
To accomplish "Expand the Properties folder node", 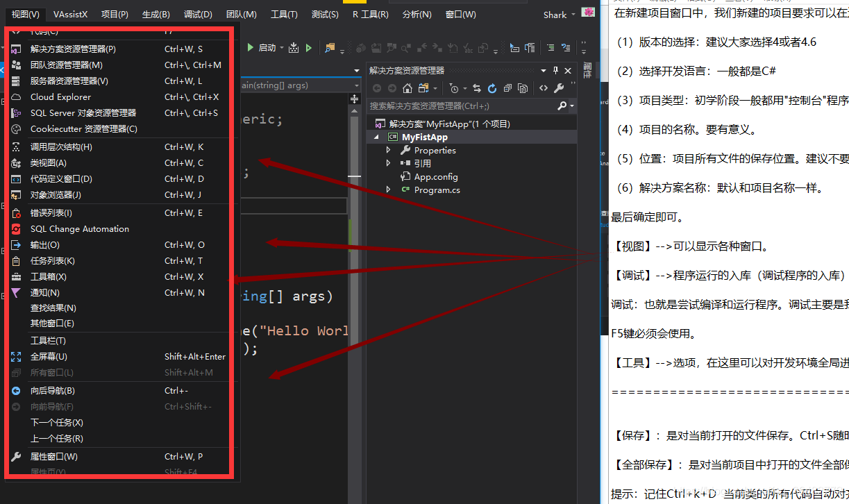I will [x=389, y=150].
